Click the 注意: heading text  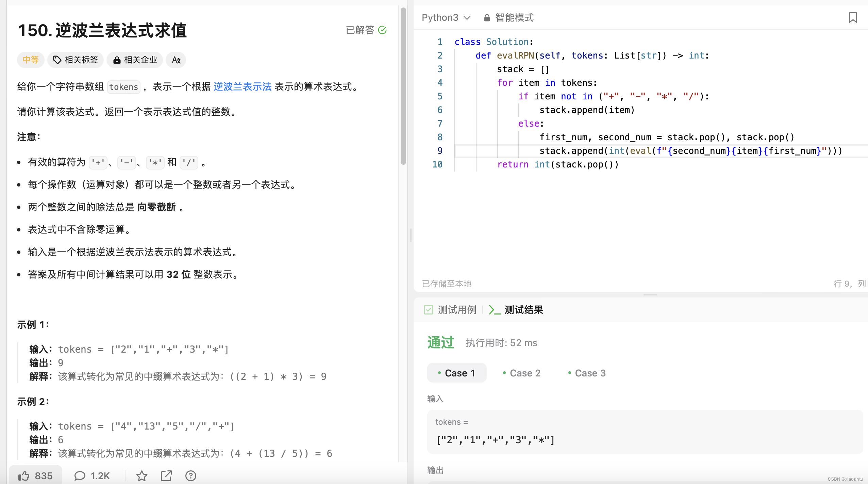(x=29, y=137)
